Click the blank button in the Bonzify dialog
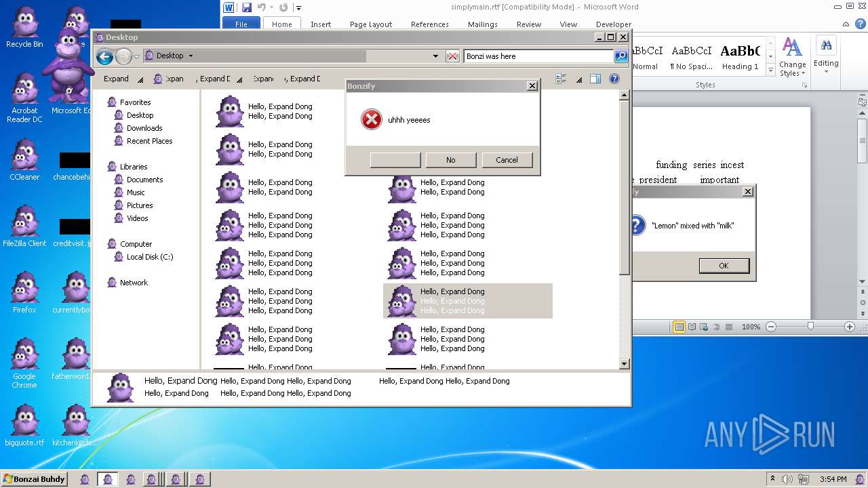Screen dimensions: 868x488 pyautogui.click(x=395, y=160)
